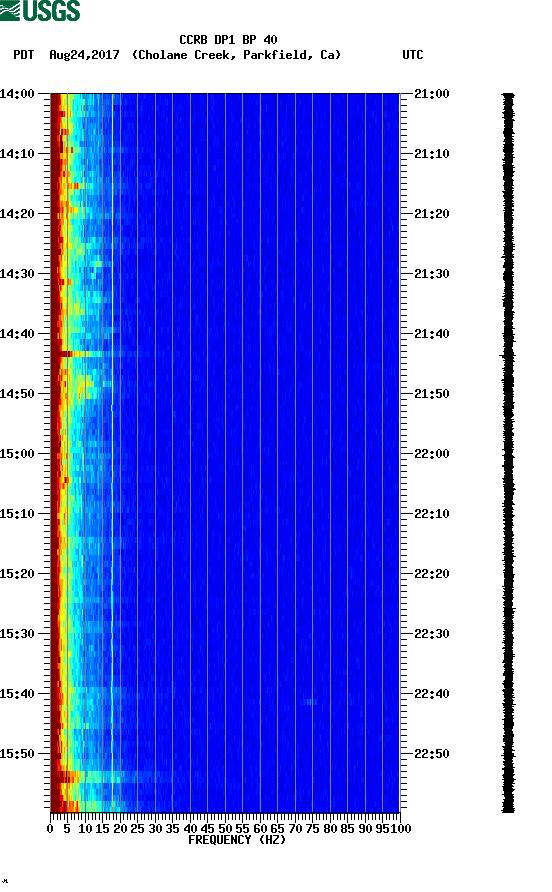This screenshot has width=552, height=892.
Task: Click the 22:40 UTC time label
Action: tap(431, 694)
